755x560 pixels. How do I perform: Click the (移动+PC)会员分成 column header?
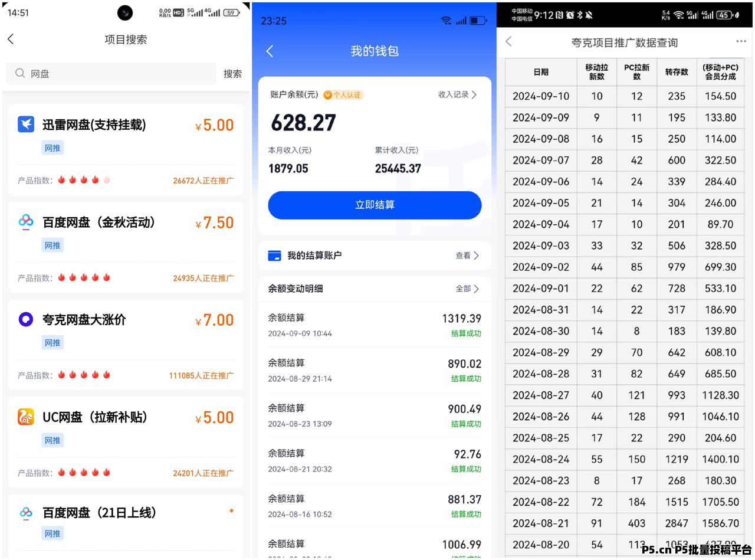[x=720, y=72]
